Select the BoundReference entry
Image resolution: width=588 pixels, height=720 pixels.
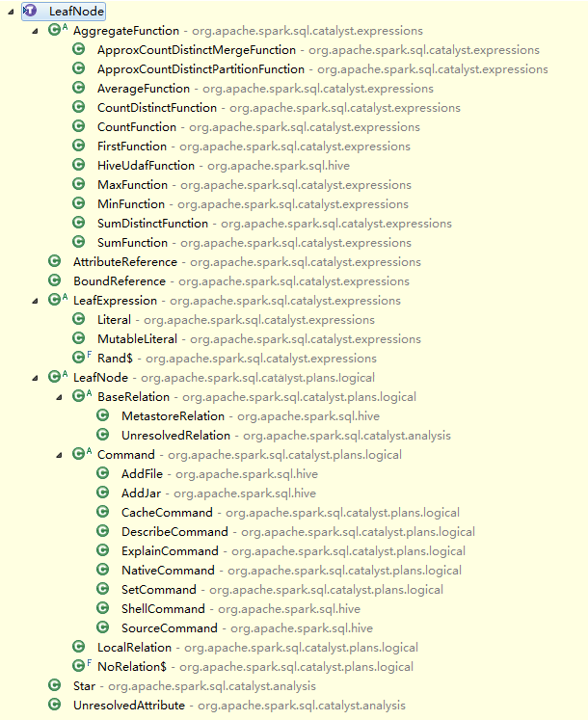(x=242, y=281)
